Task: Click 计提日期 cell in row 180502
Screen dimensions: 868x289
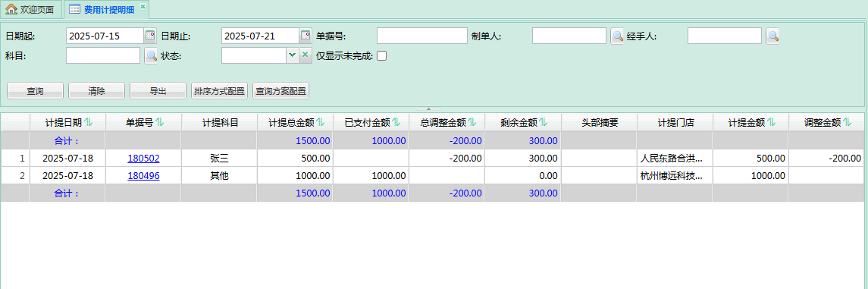Action: [x=67, y=159]
